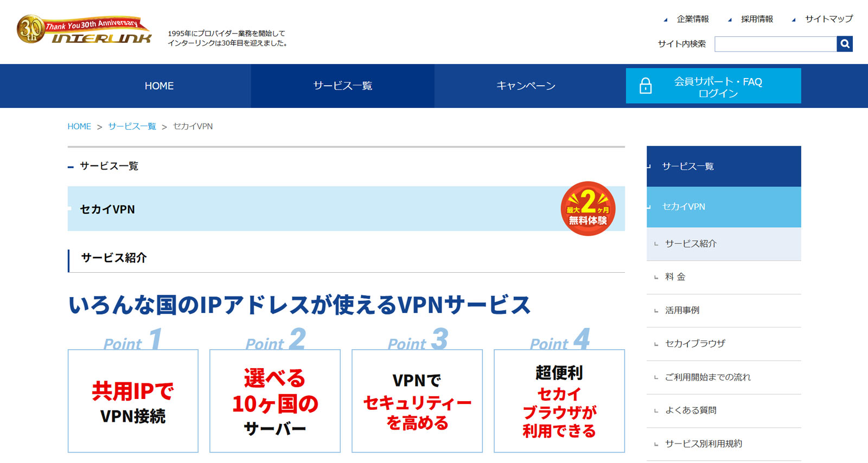Viewport: 868px width, 463px height.
Task: Open サービス別利用規約 sidebar item
Action: (x=724, y=444)
